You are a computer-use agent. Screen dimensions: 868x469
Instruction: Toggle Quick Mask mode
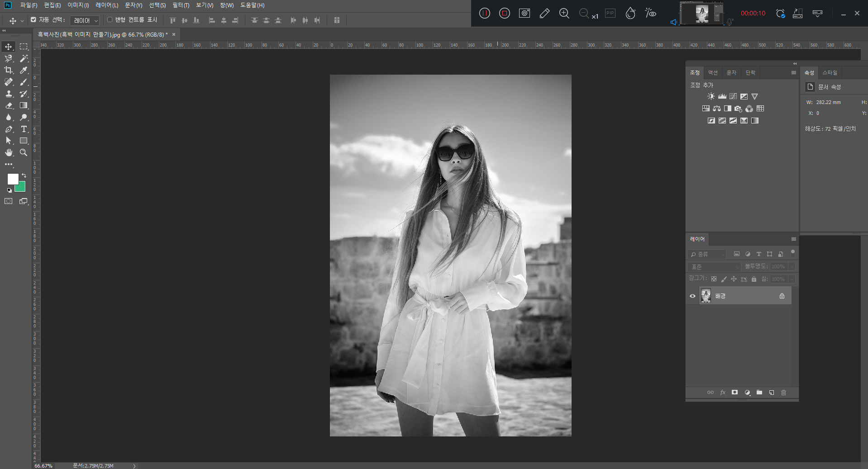[9, 201]
